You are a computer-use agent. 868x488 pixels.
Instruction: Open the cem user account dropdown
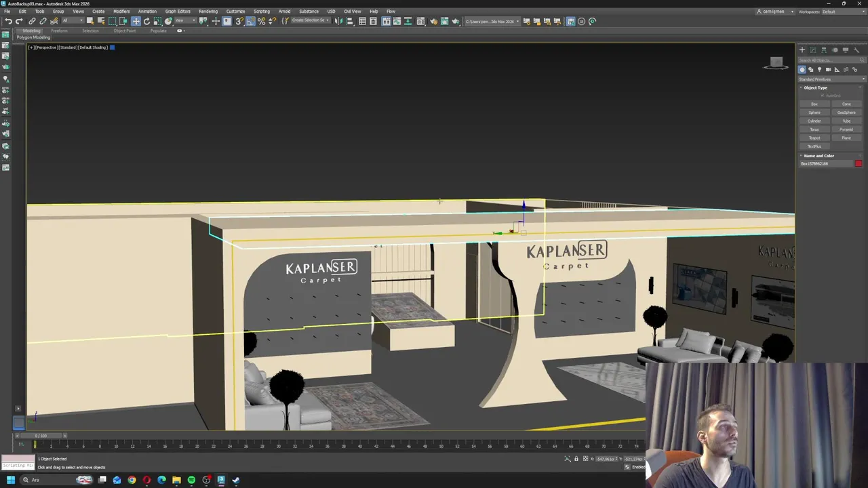(x=775, y=12)
